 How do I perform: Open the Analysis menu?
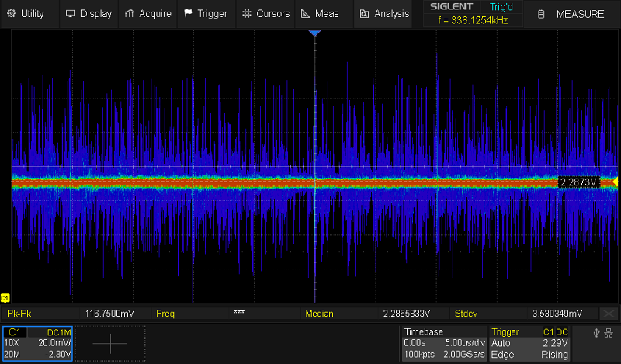tap(384, 13)
